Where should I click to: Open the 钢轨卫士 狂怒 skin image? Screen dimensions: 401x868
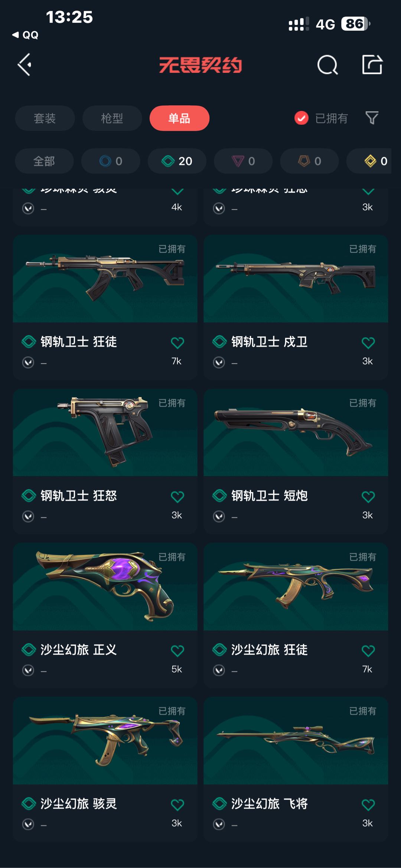coord(105,433)
